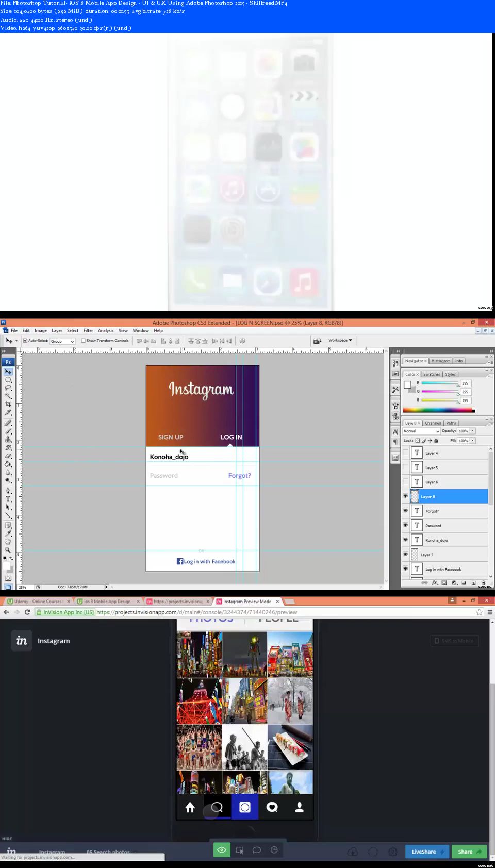Select the Crop tool
The height and width of the screenshot is (868, 495).
[x=8, y=405]
